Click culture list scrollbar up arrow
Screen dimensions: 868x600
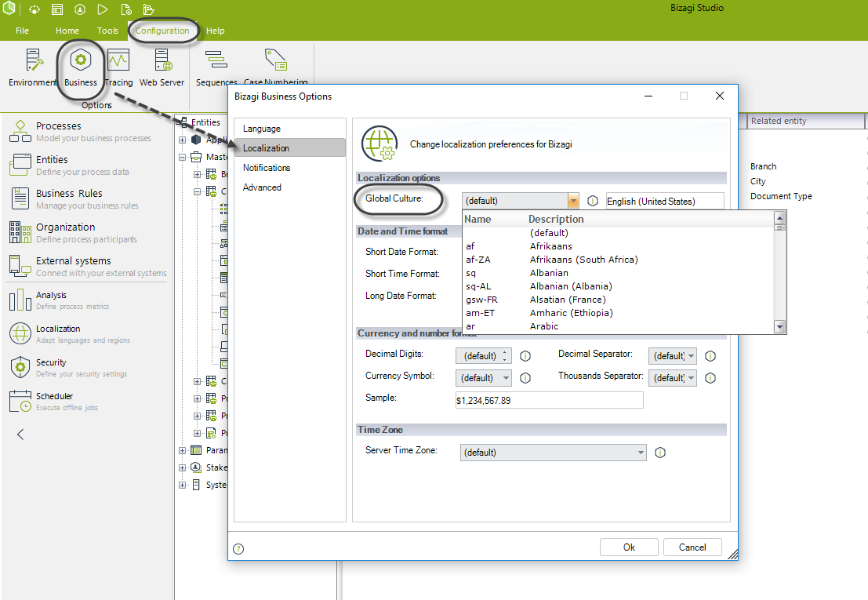click(779, 217)
